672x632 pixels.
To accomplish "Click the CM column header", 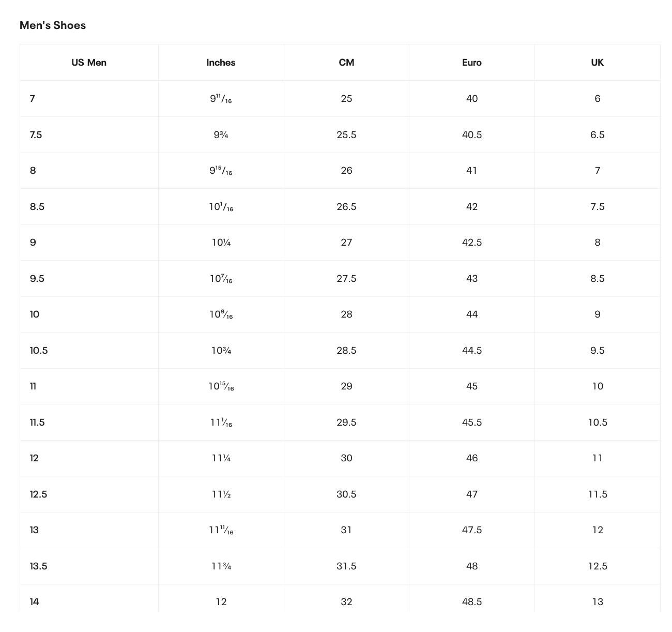I will [346, 63].
